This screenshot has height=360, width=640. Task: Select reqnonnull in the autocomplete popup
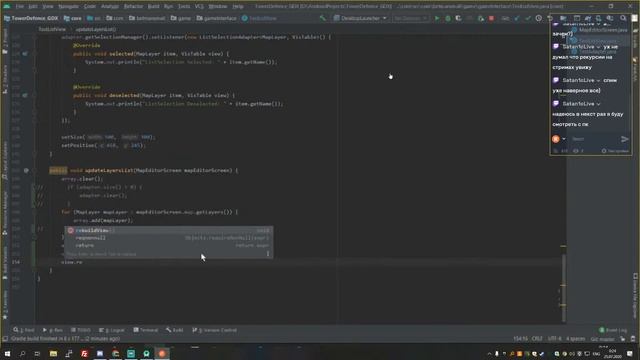click(x=169, y=238)
